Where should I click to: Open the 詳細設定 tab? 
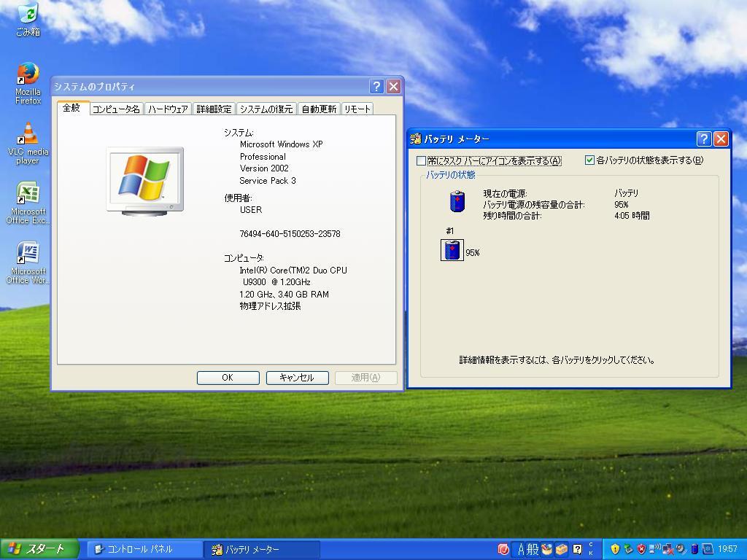(x=214, y=109)
